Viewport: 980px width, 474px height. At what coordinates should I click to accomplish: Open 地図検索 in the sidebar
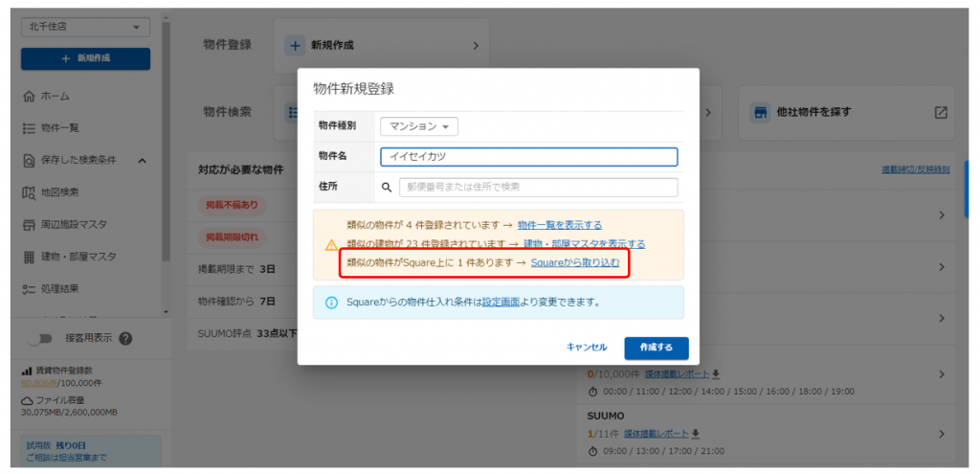tap(60, 192)
